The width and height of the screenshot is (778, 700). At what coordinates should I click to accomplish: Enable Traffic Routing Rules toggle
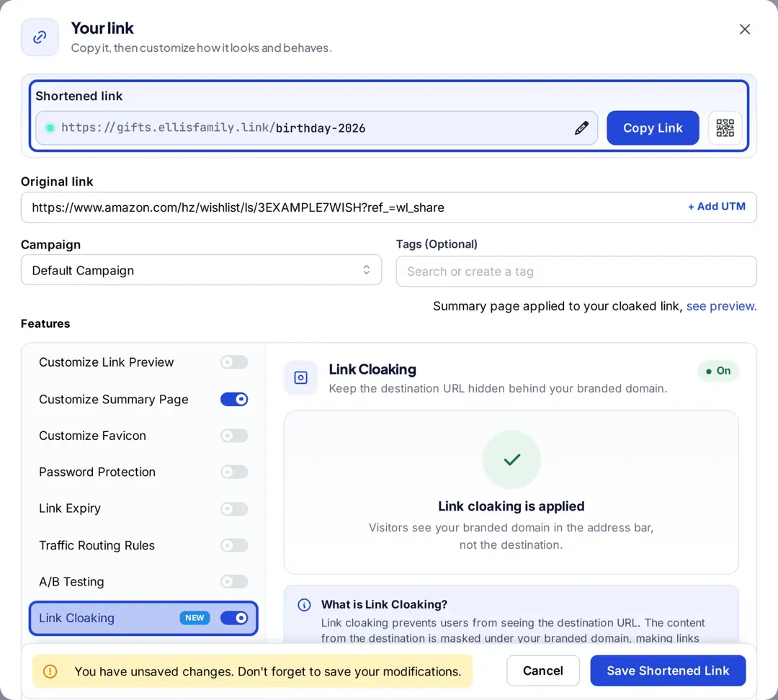(234, 545)
